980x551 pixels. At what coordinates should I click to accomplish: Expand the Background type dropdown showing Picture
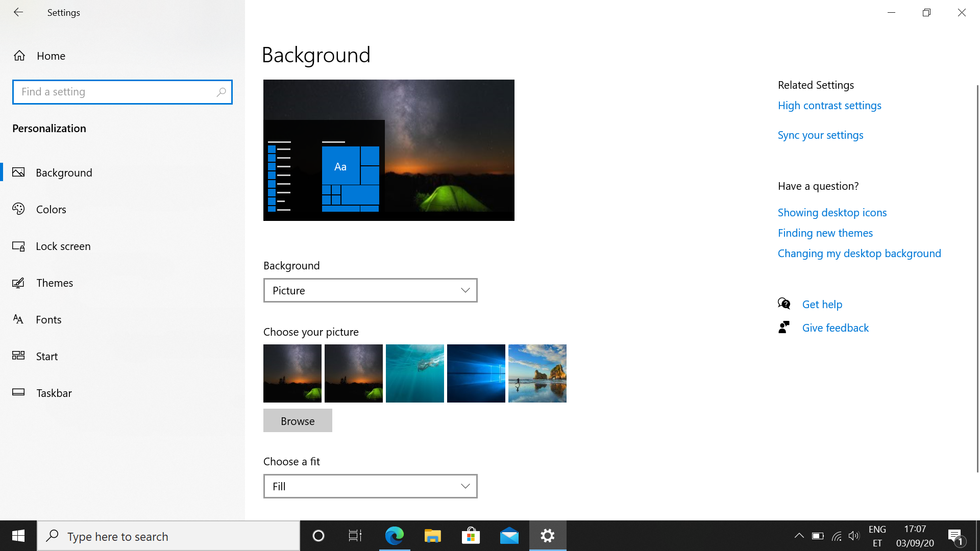pos(370,290)
